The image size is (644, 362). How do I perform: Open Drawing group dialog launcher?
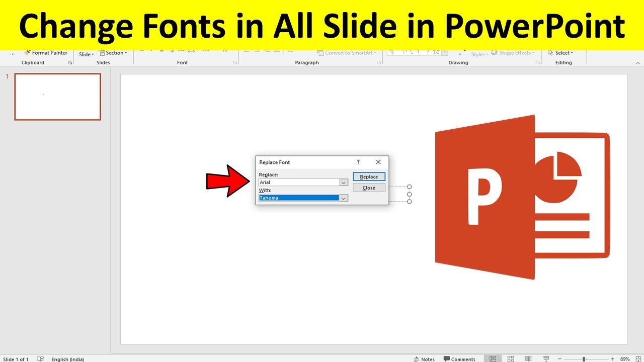538,63
